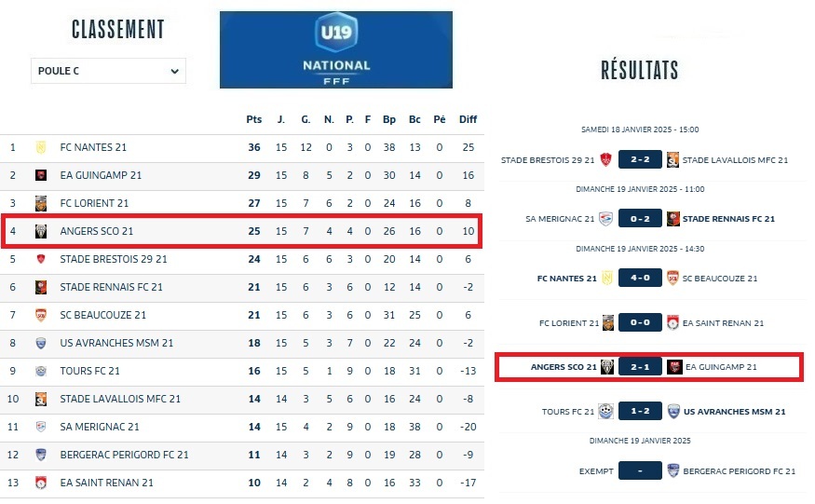The image size is (815, 504).
Task: Click Stade Rennais crest in results list
Action: (x=672, y=220)
